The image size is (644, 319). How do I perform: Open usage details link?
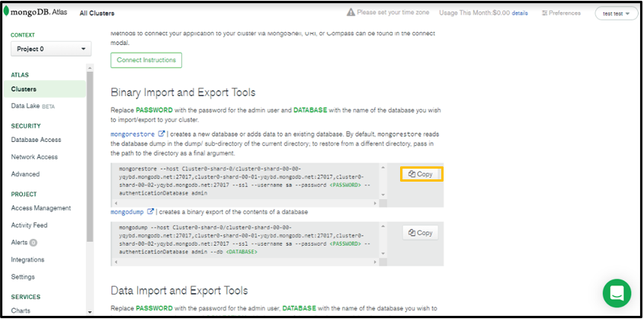pos(520,13)
